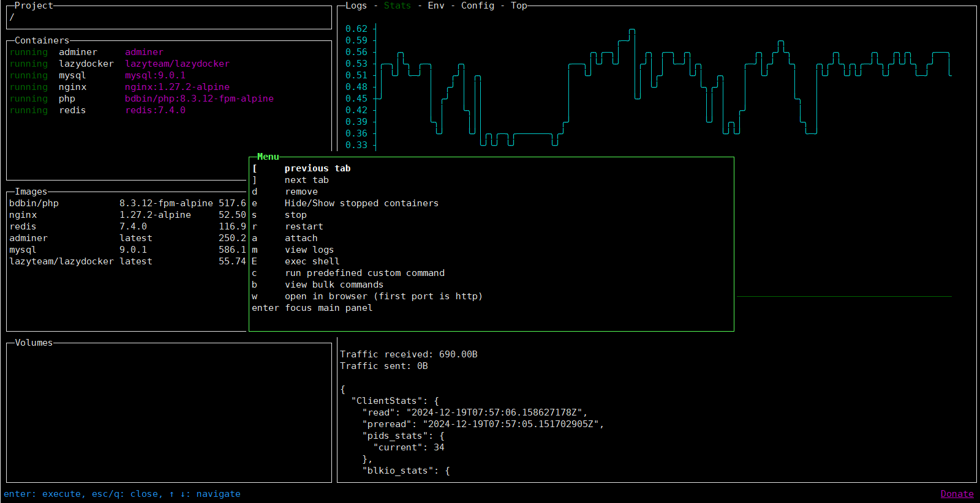Select the redis container row

pos(169,110)
